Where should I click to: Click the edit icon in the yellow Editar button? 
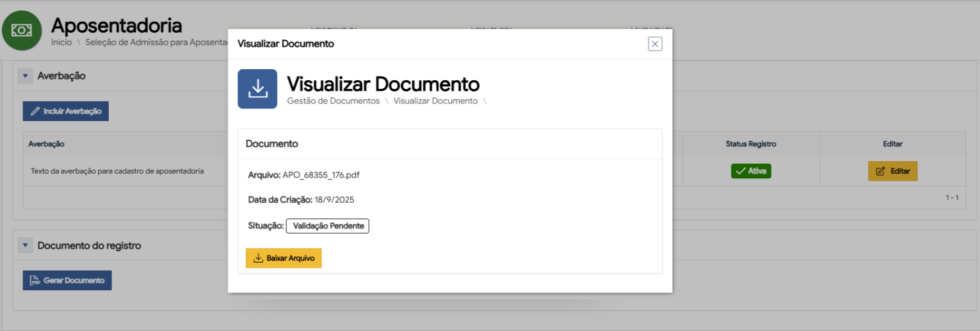point(880,171)
